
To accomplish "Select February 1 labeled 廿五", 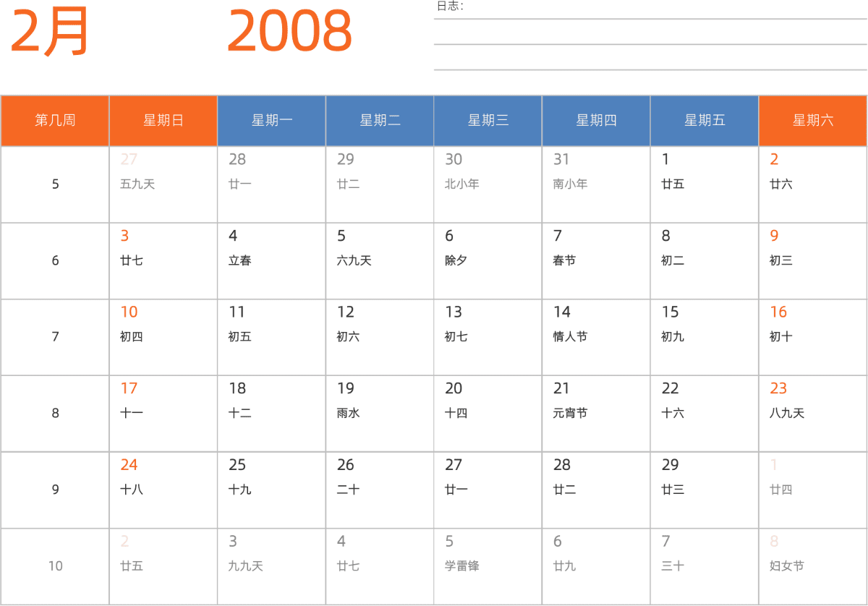I will 705,184.
